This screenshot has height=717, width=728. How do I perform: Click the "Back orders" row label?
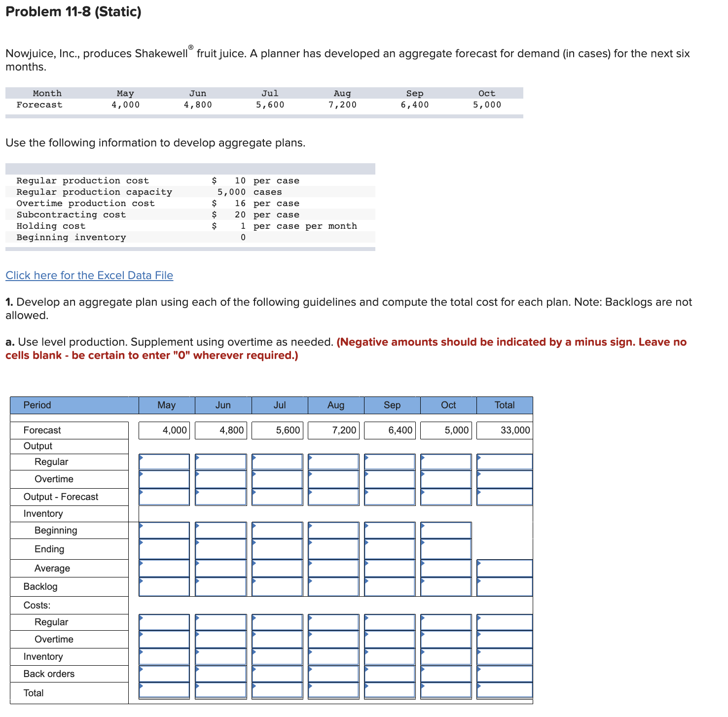[49, 674]
